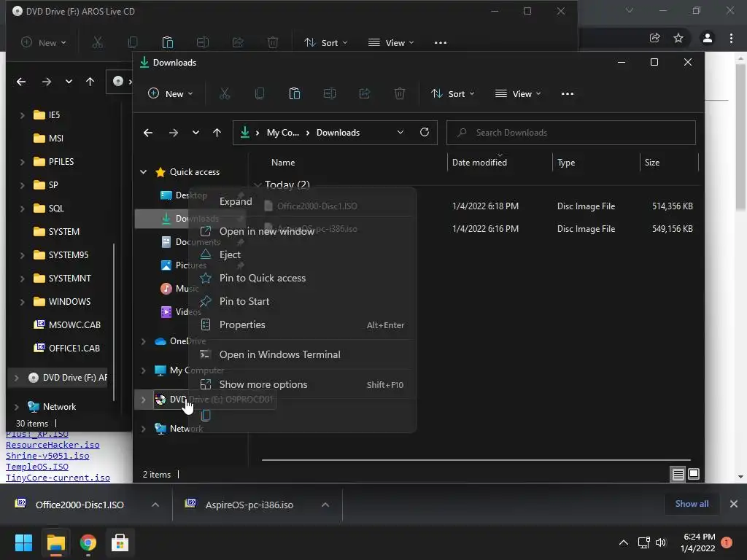Open the TempleOS.ISO link
Viewport: 747px width, 560px height.
click(37, 467)
